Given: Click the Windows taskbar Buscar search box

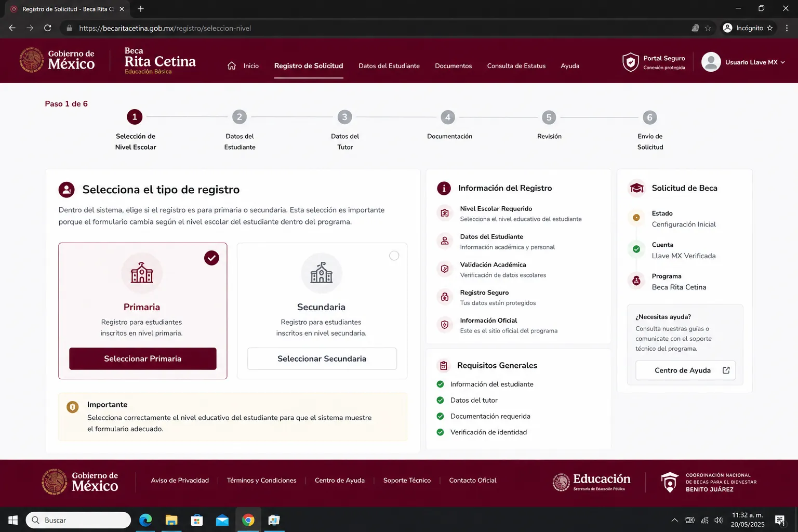Looking at the screenshot, I should tap(78, 520).
